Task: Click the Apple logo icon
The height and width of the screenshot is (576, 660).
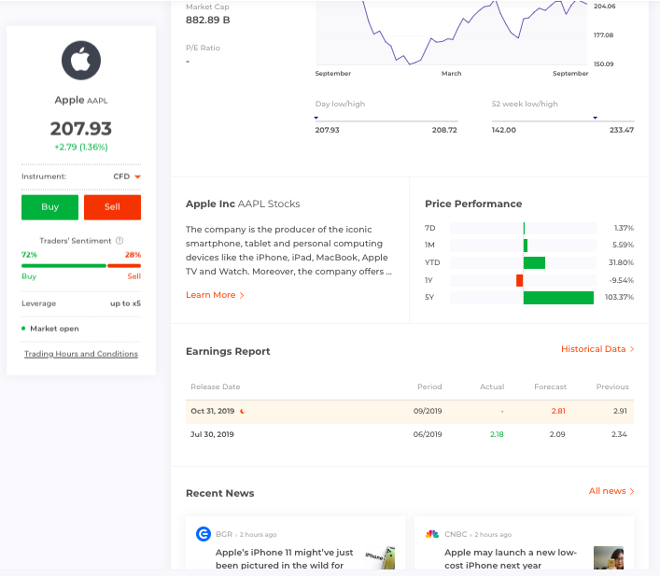Action: tap(81, 60)
